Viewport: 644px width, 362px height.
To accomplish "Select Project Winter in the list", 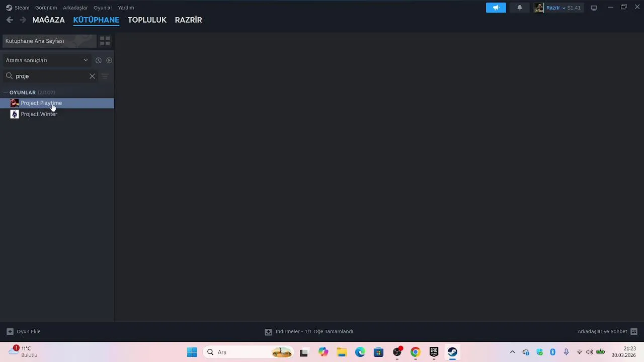I will (57, 114).
